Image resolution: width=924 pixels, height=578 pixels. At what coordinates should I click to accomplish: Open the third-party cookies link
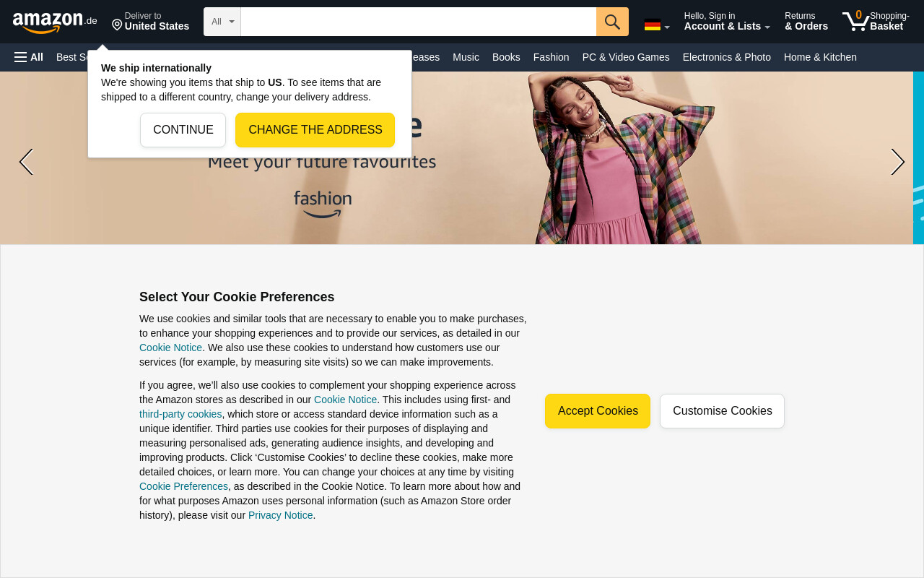(180, 414)
